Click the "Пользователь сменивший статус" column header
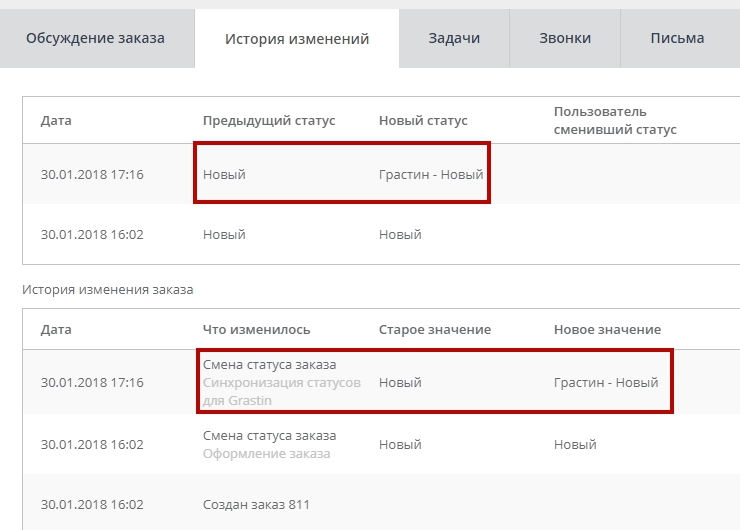 (x=615, y=121)
